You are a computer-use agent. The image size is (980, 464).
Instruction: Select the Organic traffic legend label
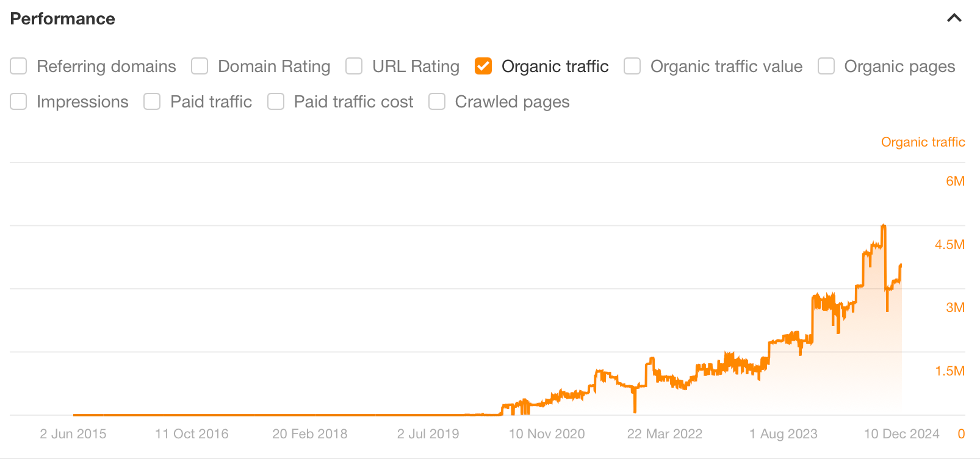click(923, 142)
